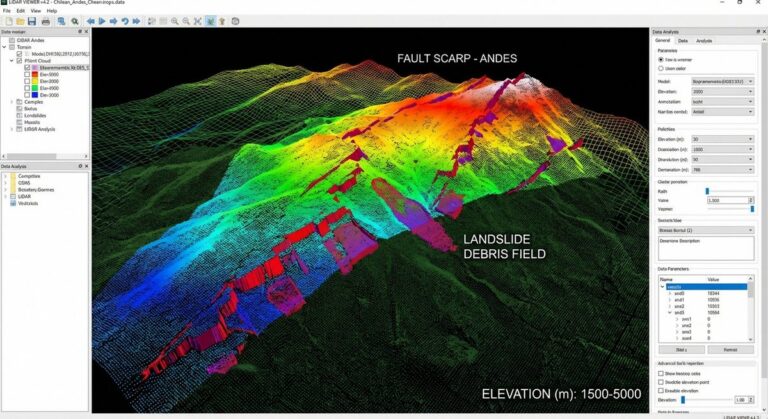Switch to the Data tab
Image resolution: width=768 pixels, height=419 pixels.
(x=683, y=41)
